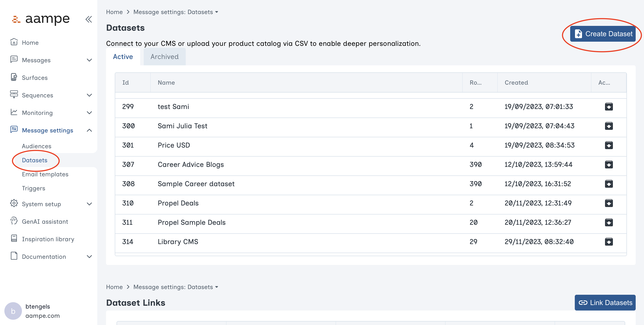Viewport: 644px width, 325px height.
Task: Click the System setup gear icon
Action: 14,204
